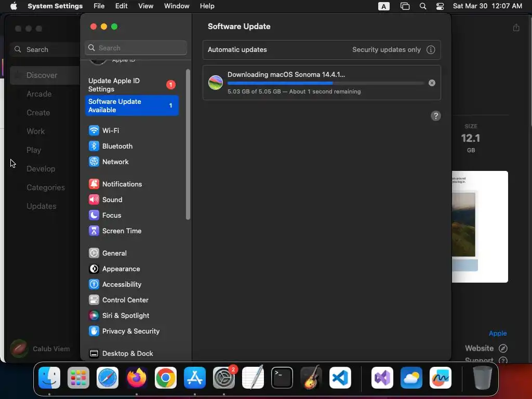Open Software Update help question mark
The width and height of the screenshot is (532, 399).
tap(436, 116)
